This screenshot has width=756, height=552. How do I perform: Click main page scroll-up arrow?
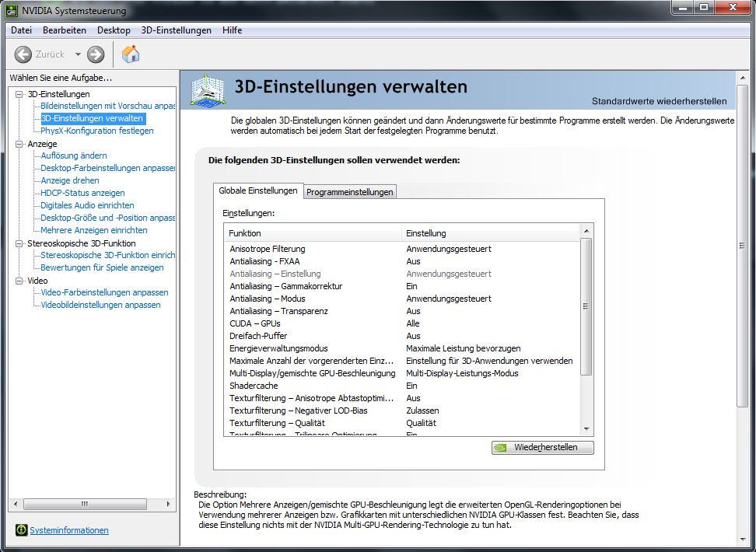point(743,77)
